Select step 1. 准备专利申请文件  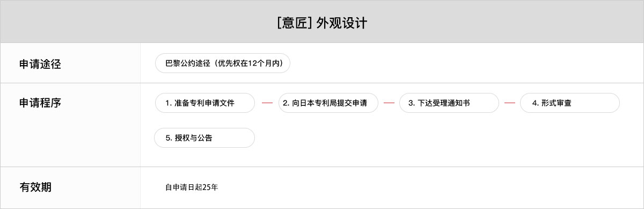(205, 103)
